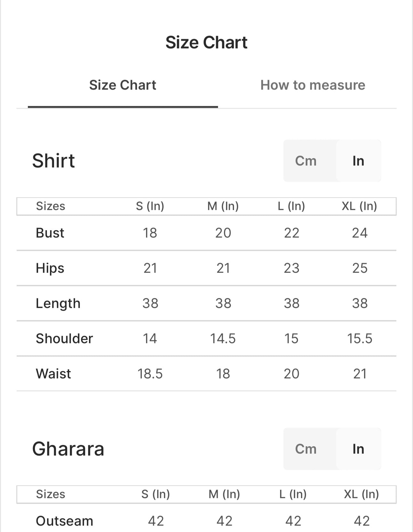Select the Size Chart tab
413x532 pixels.
click(x=123, y=85)
